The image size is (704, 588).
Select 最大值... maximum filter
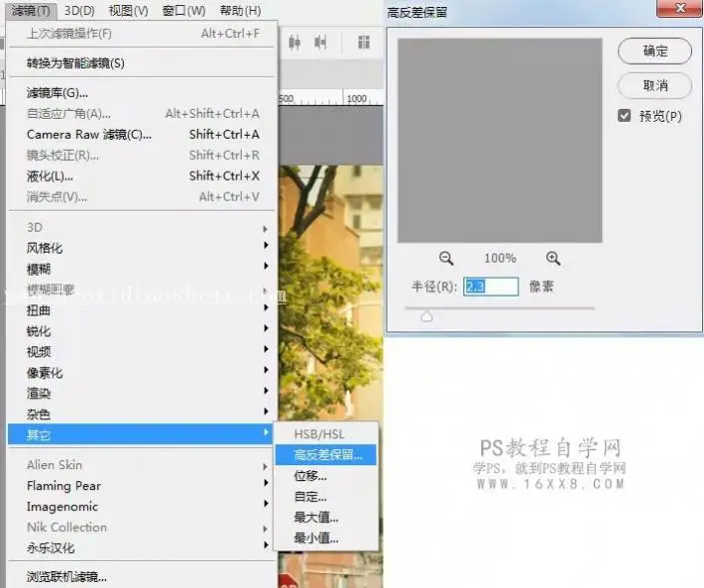(x=326, y=517)
